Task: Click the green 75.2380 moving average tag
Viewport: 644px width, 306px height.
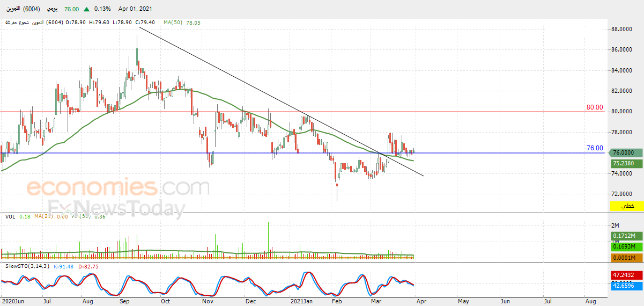Action: (626, 163)
